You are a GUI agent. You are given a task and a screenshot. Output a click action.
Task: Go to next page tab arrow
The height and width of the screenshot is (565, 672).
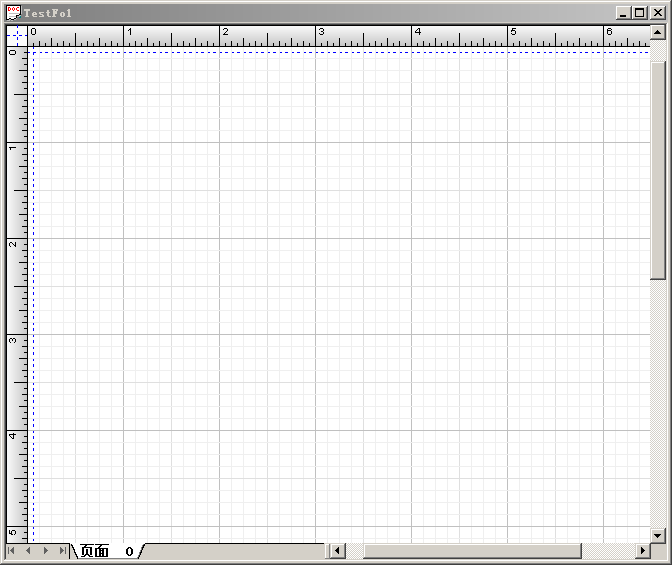pyautogui.click(x=45, y=550)
